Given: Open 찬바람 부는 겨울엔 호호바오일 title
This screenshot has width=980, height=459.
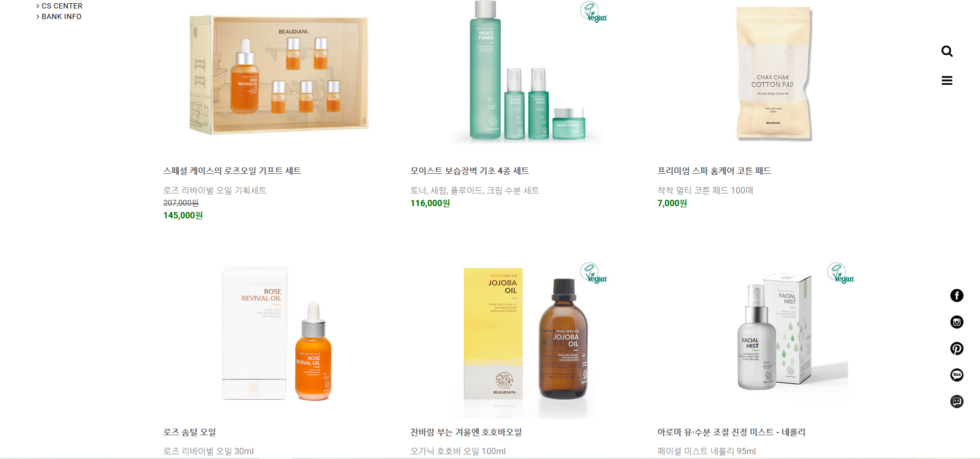Looking at the screenshot, I should coord(466,432).
